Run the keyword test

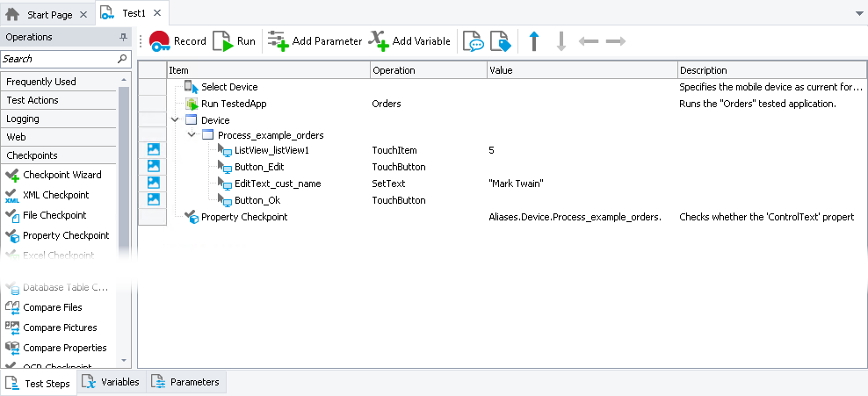[235, 41]
